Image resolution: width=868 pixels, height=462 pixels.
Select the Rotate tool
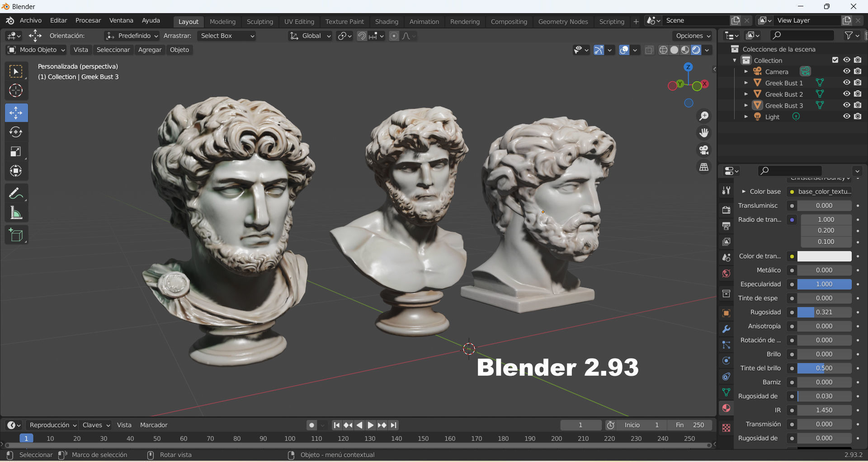click(16, 132)
